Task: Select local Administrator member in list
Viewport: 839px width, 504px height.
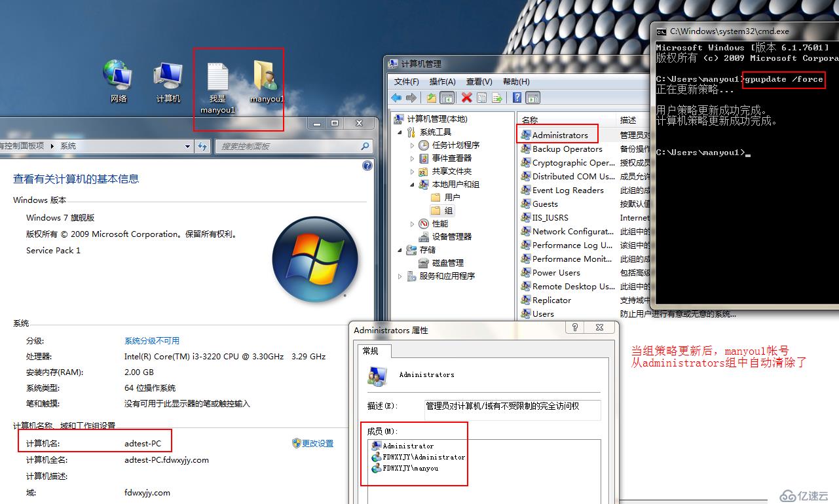Action: coord(402,446)
